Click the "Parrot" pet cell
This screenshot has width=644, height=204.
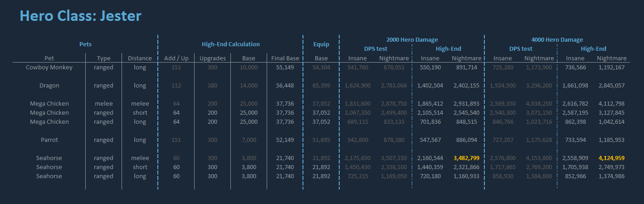[49, 140]
